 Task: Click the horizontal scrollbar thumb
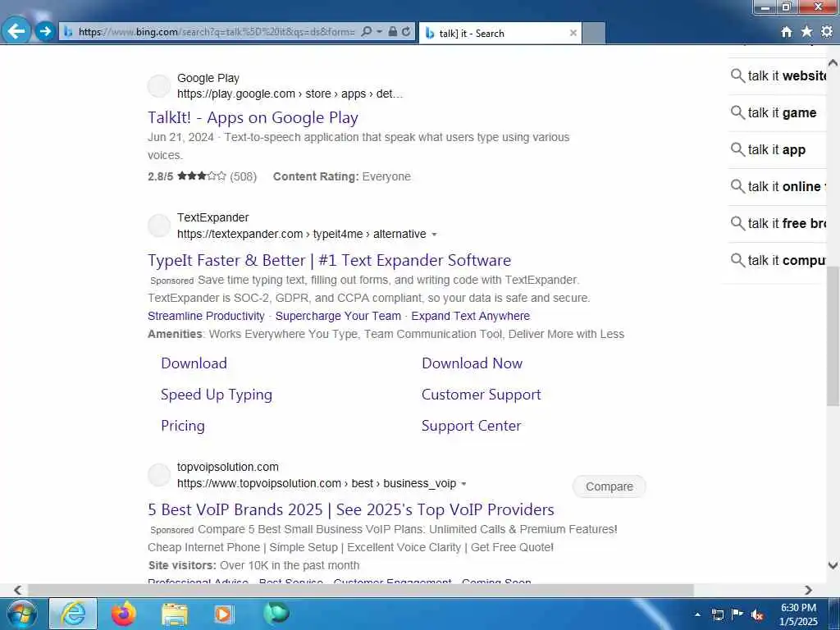tap(361, 590)
